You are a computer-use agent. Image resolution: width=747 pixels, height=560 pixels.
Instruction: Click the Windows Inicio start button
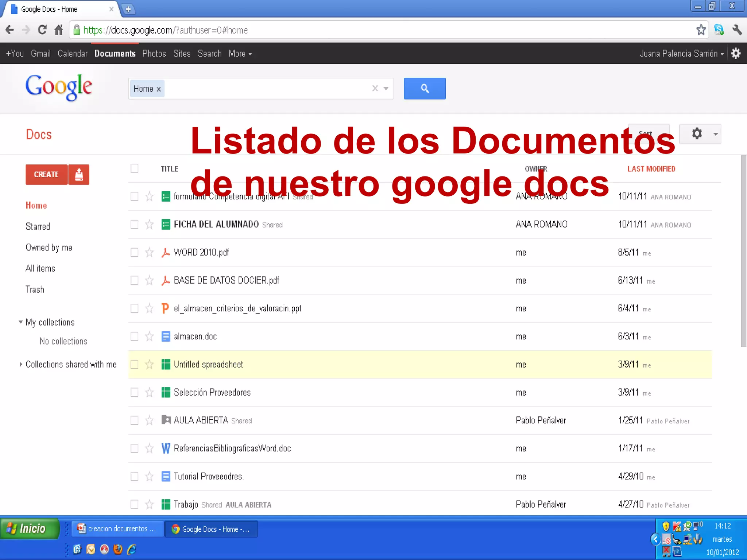point(30,528)
